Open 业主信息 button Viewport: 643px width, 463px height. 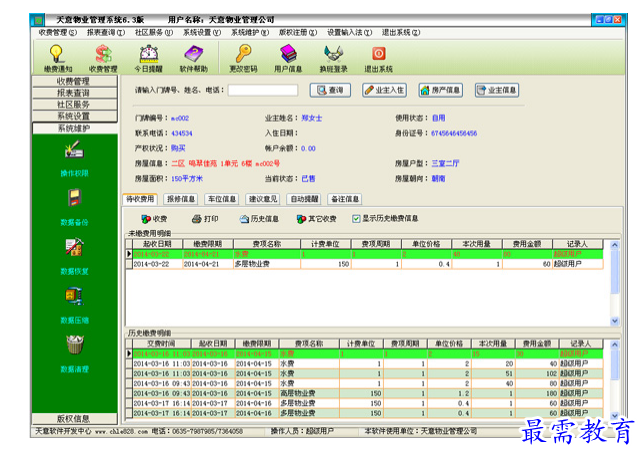click(497, 90)
